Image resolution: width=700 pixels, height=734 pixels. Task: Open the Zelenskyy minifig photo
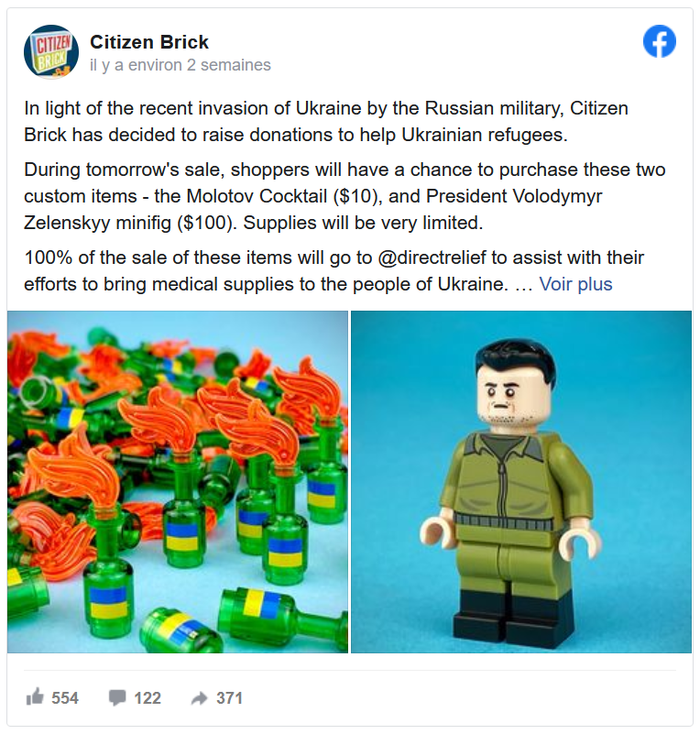[x=521, y=482]
